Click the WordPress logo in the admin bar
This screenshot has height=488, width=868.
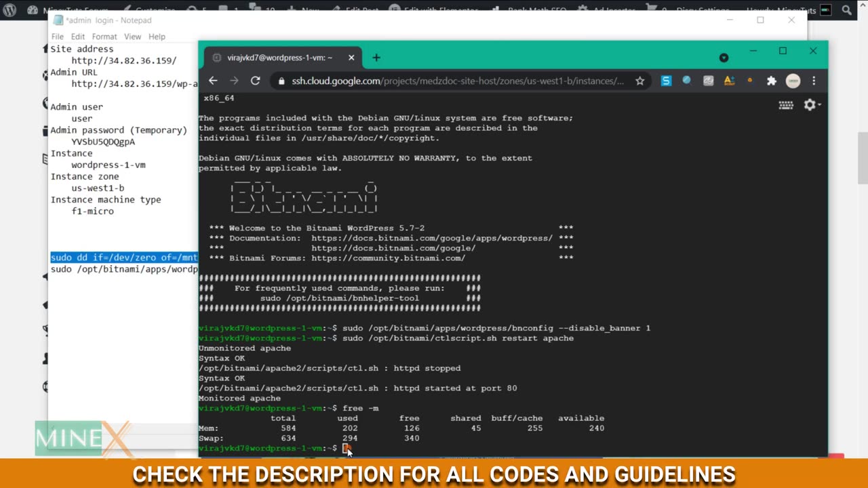(x=10, y=10)
